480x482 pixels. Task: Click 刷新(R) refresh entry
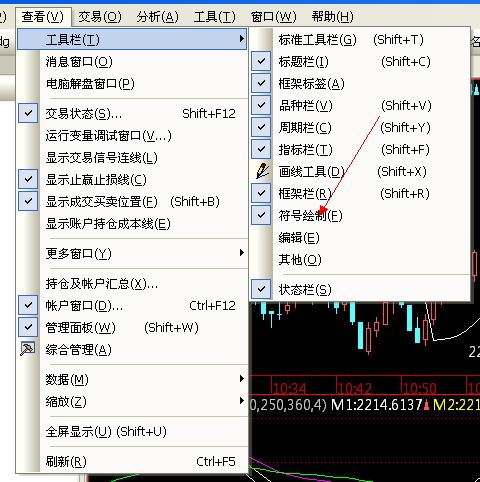pos(132,461)
